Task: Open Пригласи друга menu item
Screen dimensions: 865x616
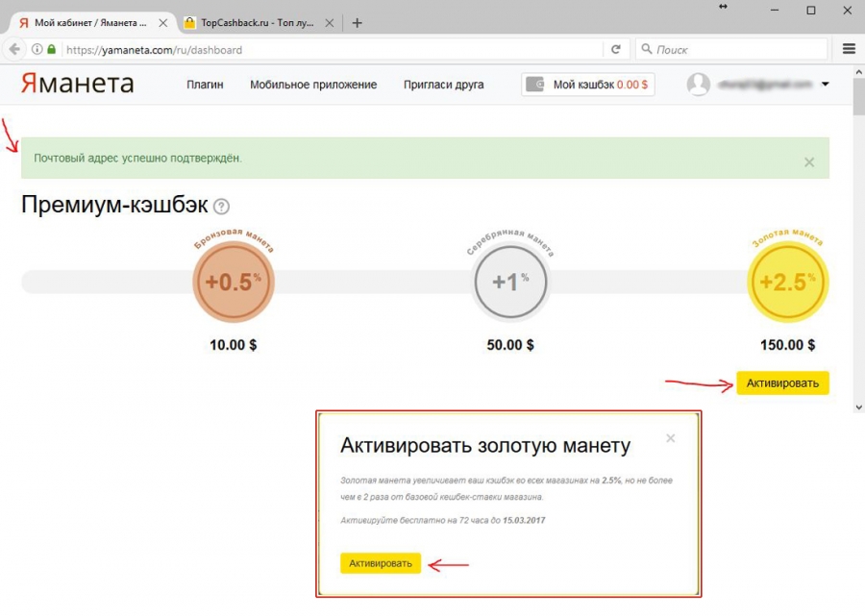Action: point(443,85)
